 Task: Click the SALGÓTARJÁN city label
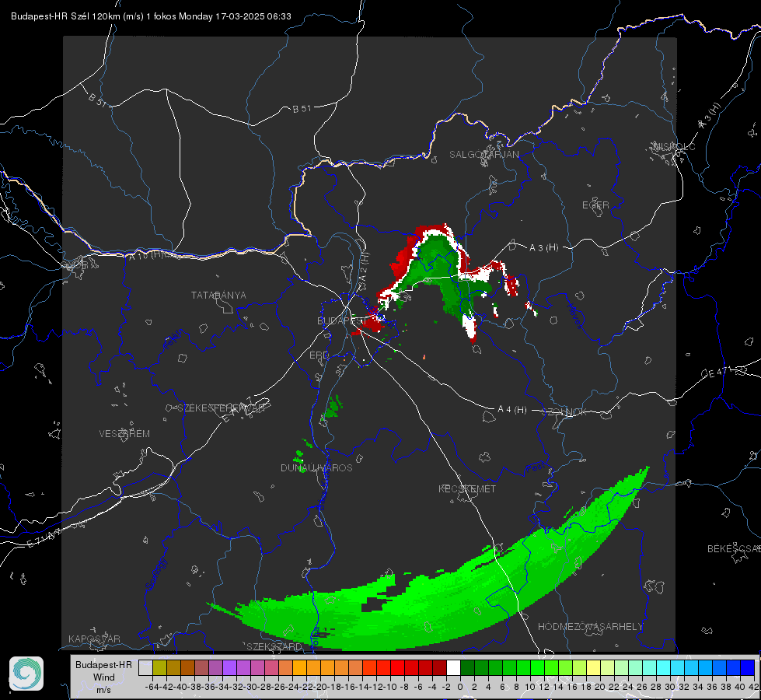(483, 155)
